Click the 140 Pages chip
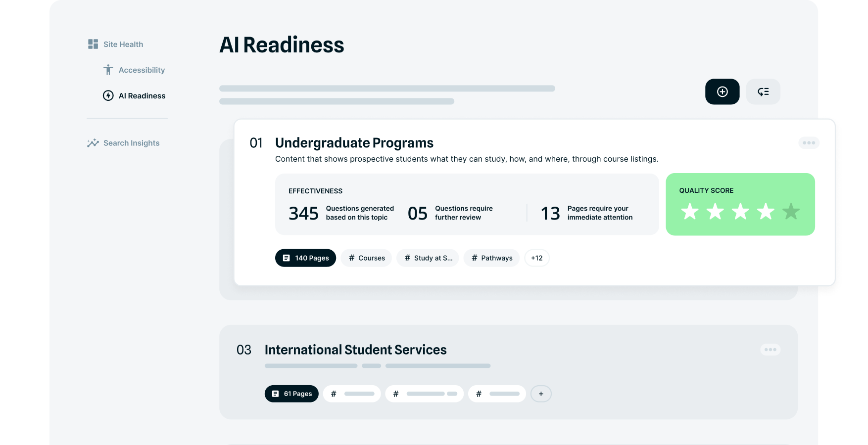The width and height of the screenshot is (868, 445). (x=305, y=258)
